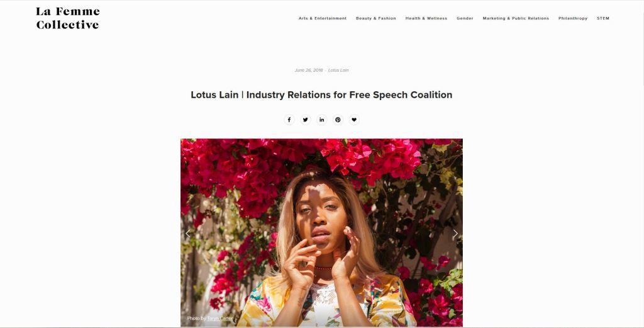Show previous photo in slideshow

click(x=187, y=234)
